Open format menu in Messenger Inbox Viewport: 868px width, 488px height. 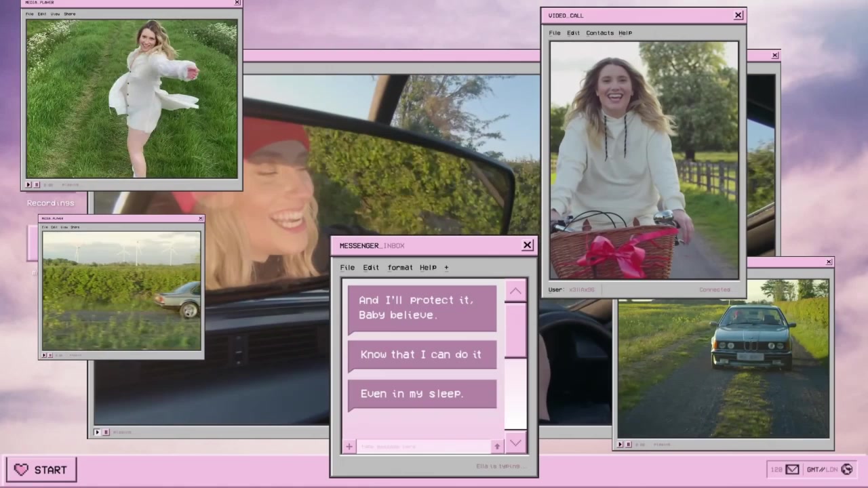coord(400,267)
